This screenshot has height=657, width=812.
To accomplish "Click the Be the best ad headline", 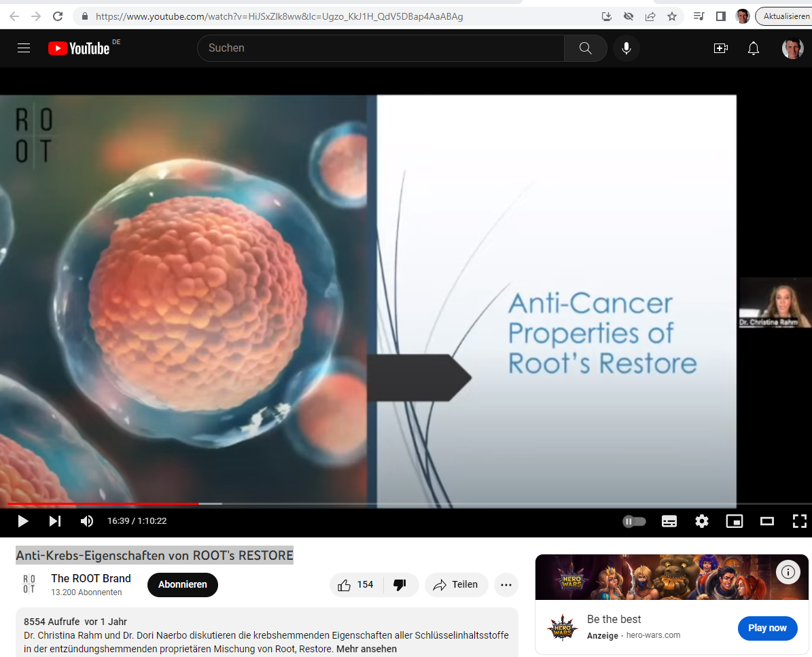I will (x=614, y=619).
